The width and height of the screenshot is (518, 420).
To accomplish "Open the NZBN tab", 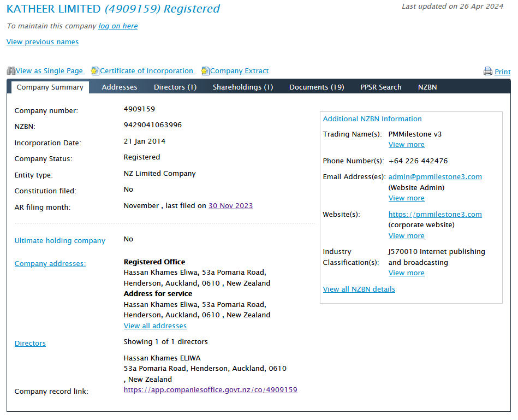I will [427, 87].
